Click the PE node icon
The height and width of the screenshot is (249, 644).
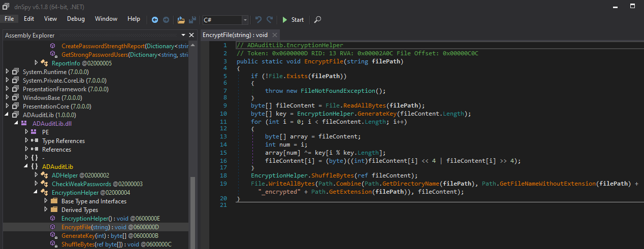34,132
